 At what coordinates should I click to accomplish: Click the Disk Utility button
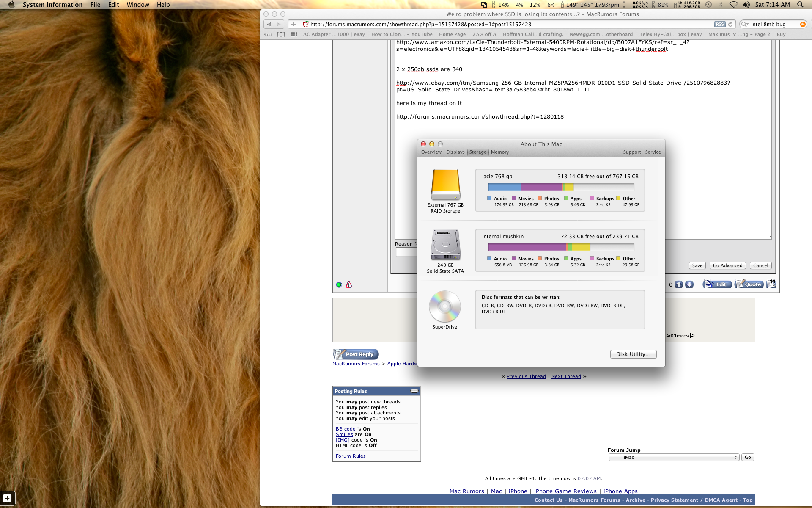pos(633,354)
